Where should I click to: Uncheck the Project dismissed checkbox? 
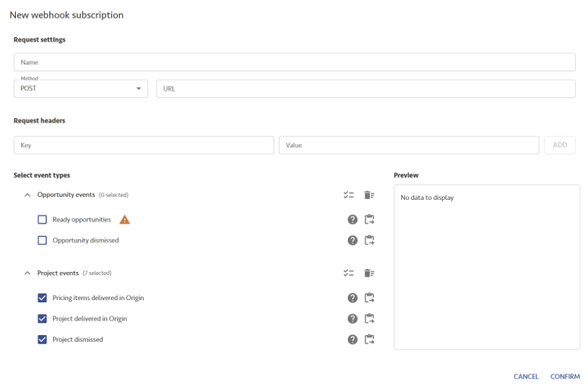tap(43, 340)
